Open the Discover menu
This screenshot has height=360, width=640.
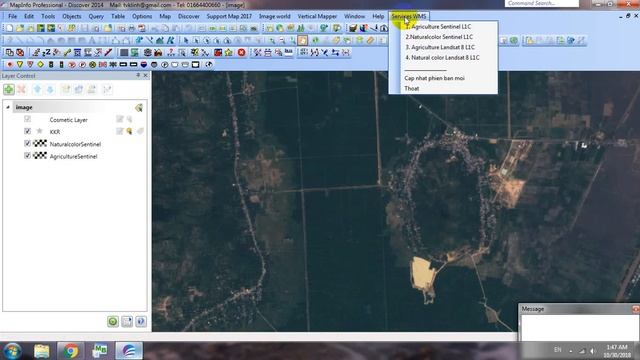click(189, 16)
